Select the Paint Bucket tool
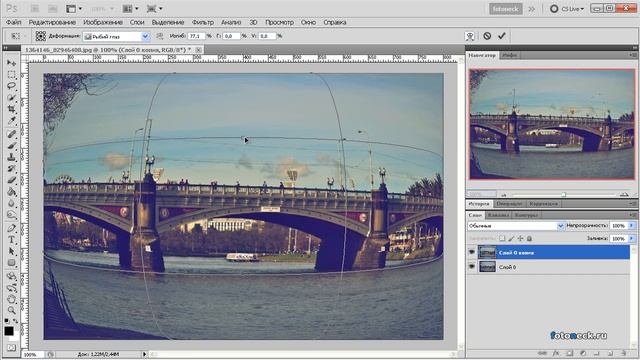 [x=11, y=192]
